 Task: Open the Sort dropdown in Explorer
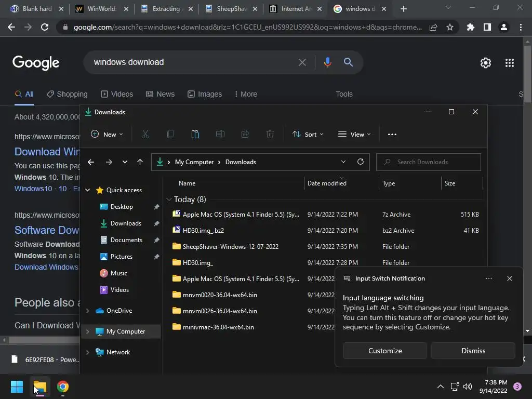click(x=308, y=135)
